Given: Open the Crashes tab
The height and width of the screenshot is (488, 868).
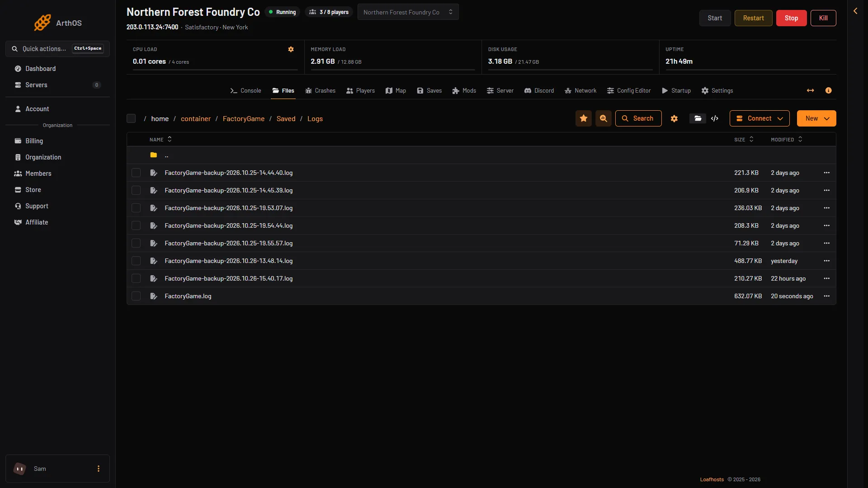Looking at the screenshot, I should [x=320, y=90].
